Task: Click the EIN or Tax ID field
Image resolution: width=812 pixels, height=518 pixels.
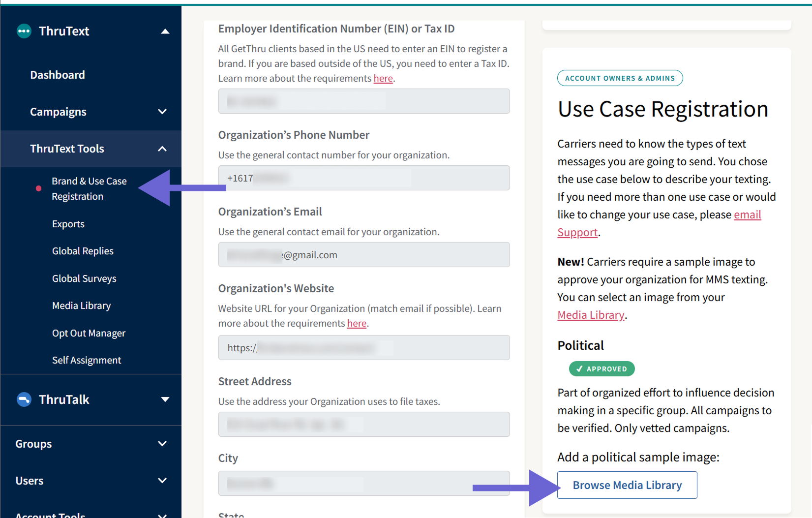Action: [x=364, y=101]
